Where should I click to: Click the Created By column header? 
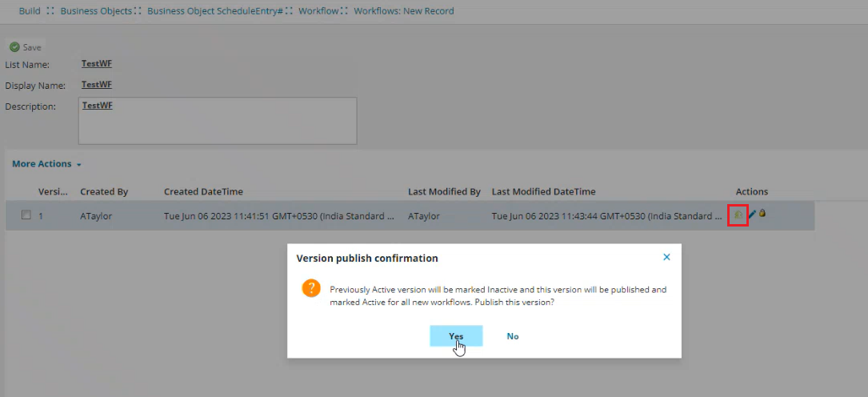[104, 191]
